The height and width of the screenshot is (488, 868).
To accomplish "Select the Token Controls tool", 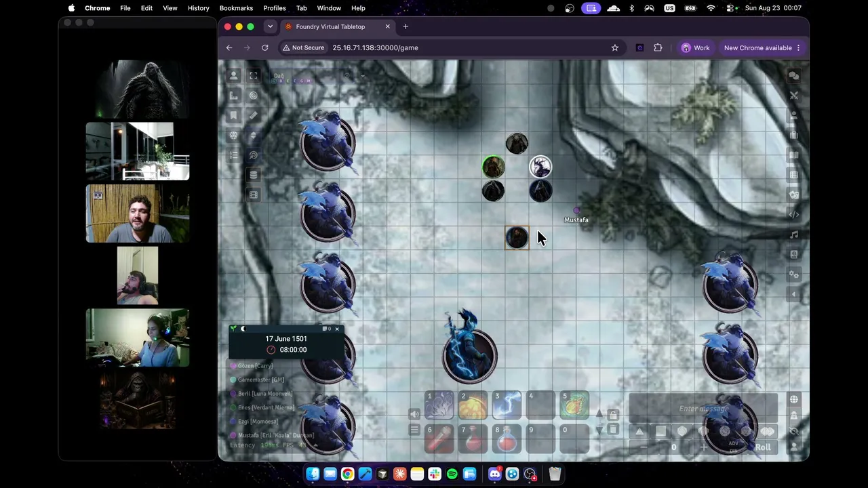I will 234,76.
